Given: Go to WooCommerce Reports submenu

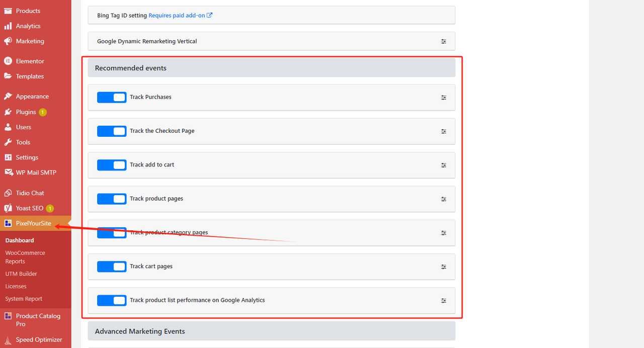Looking at the screenshot, I should pyautogui.click(x=25, y=257).
